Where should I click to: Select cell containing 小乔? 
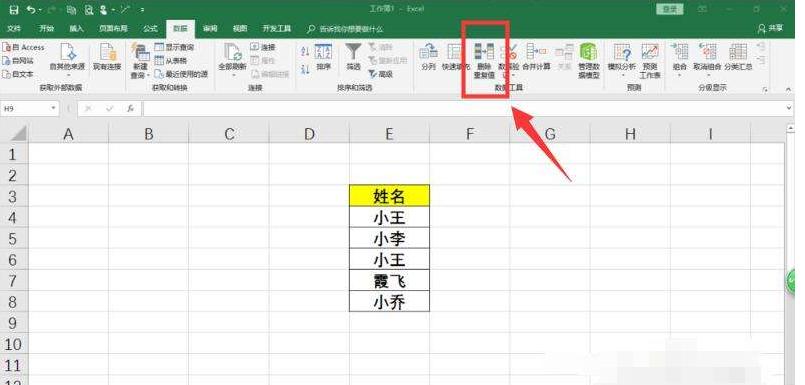[x=389, y=302]
